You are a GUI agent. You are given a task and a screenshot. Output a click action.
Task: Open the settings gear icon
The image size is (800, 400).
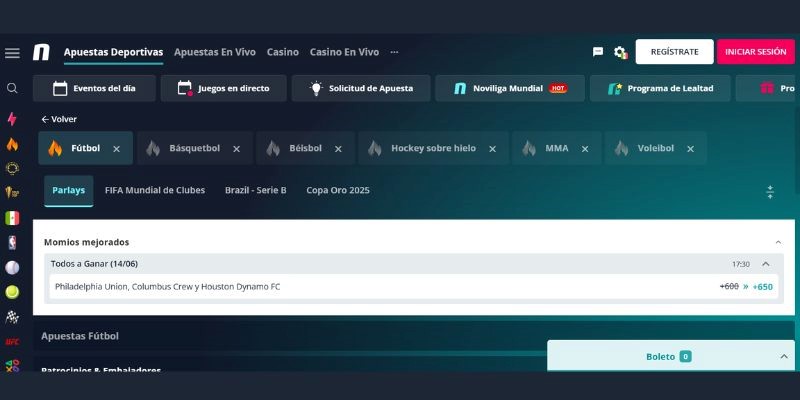[620, 52]
